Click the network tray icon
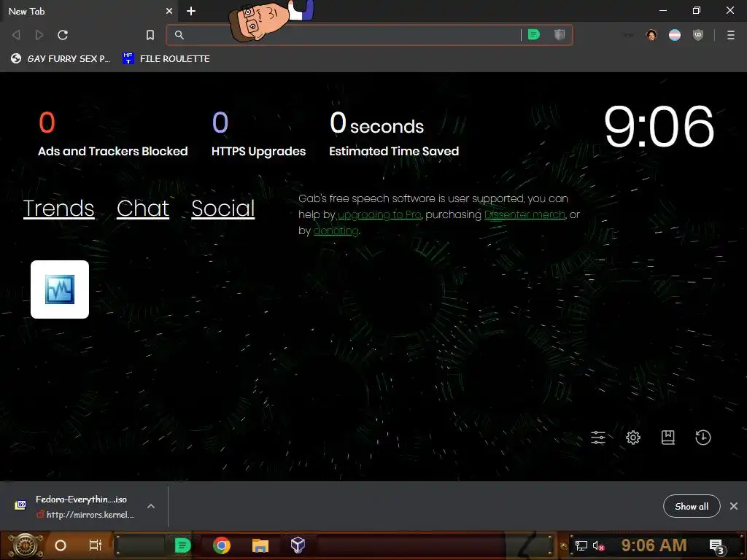This screenshot has width=747, height=560. pyautogui.click(x=581, y=545)
